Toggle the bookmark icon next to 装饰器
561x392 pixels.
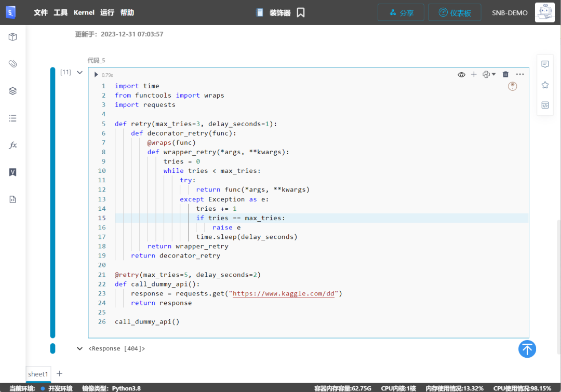[x=301, y=12]
